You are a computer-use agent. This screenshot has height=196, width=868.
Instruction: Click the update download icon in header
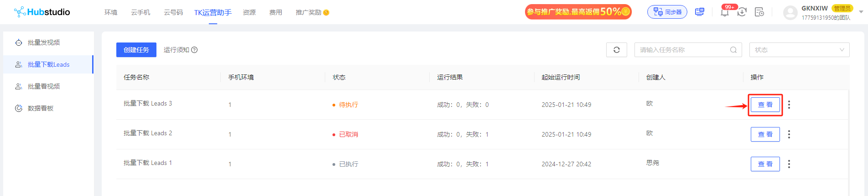(x=742, y=12)
